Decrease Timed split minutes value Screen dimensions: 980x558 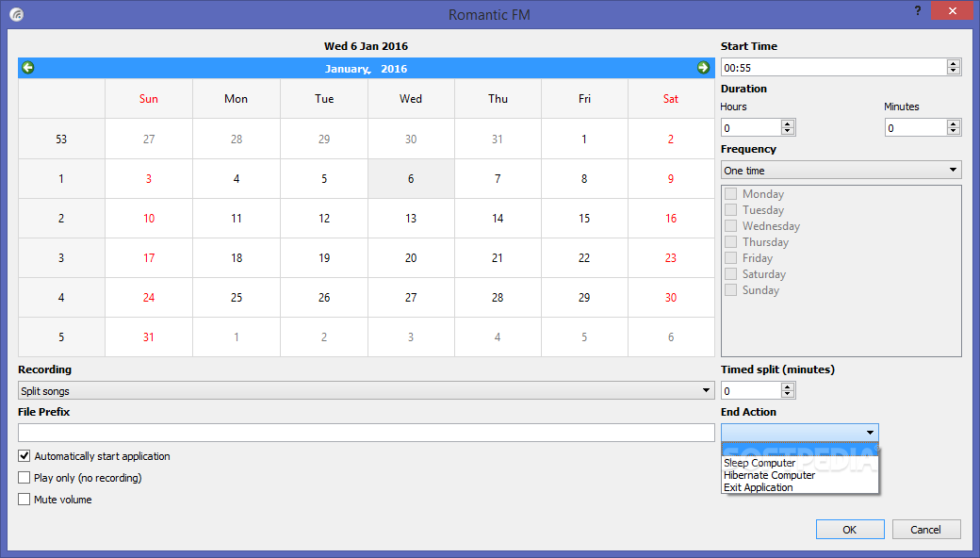click(x=788, y=394)
